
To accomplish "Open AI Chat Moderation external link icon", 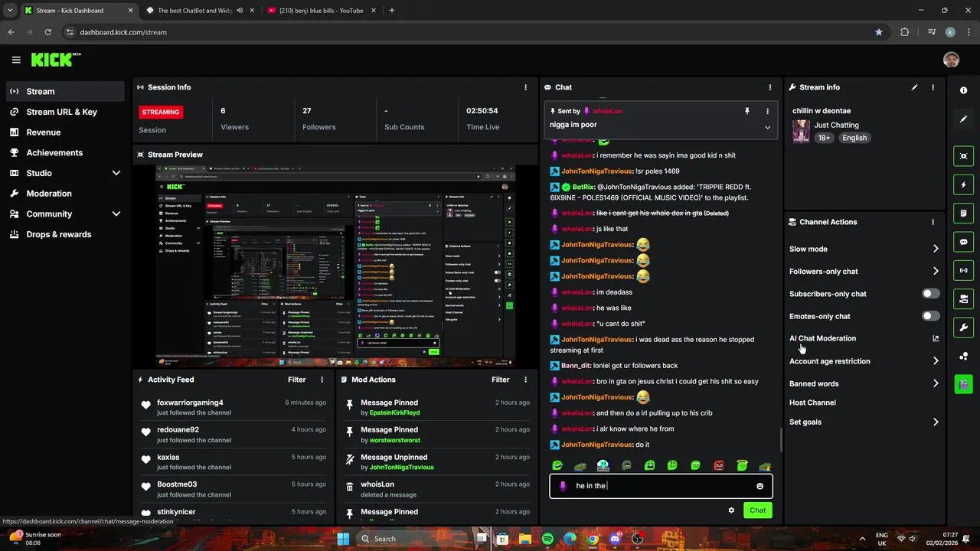I will pos(936,338).
